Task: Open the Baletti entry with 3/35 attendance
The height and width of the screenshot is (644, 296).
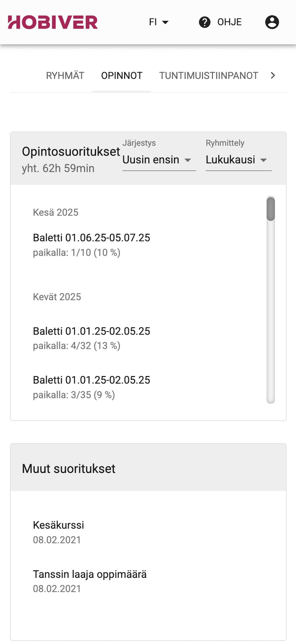Action: 91,387
